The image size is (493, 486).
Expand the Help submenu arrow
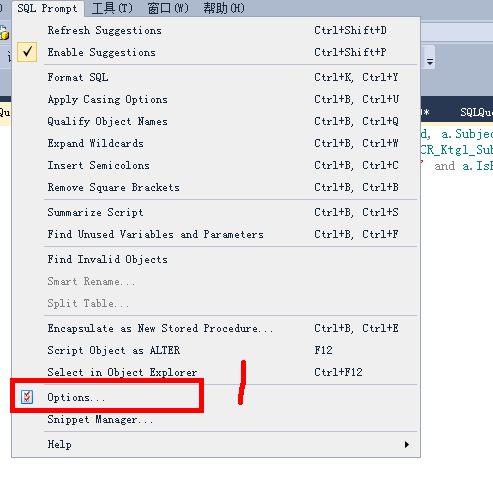pos(406,444)
